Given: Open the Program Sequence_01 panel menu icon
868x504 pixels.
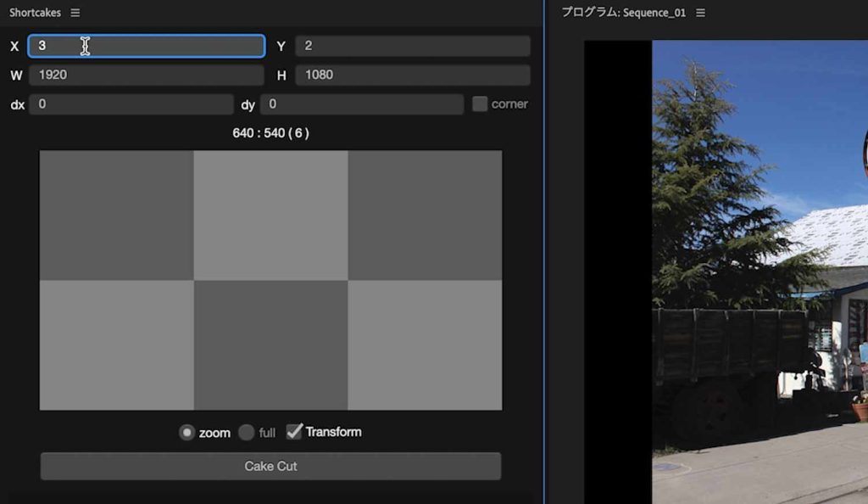Looking at the screenshot, I should tap(700, 13).
